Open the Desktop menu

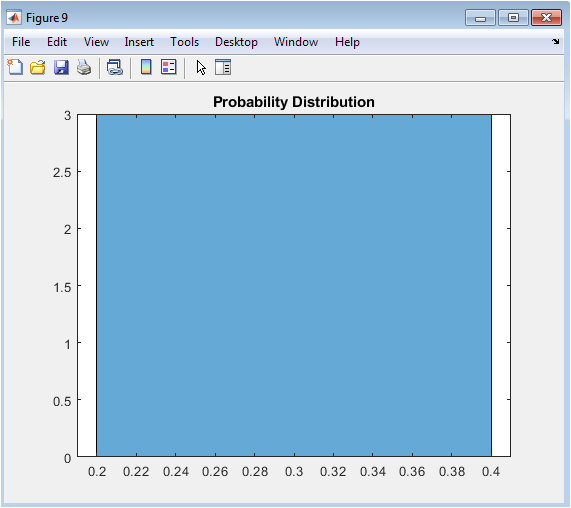click(236, 42)
